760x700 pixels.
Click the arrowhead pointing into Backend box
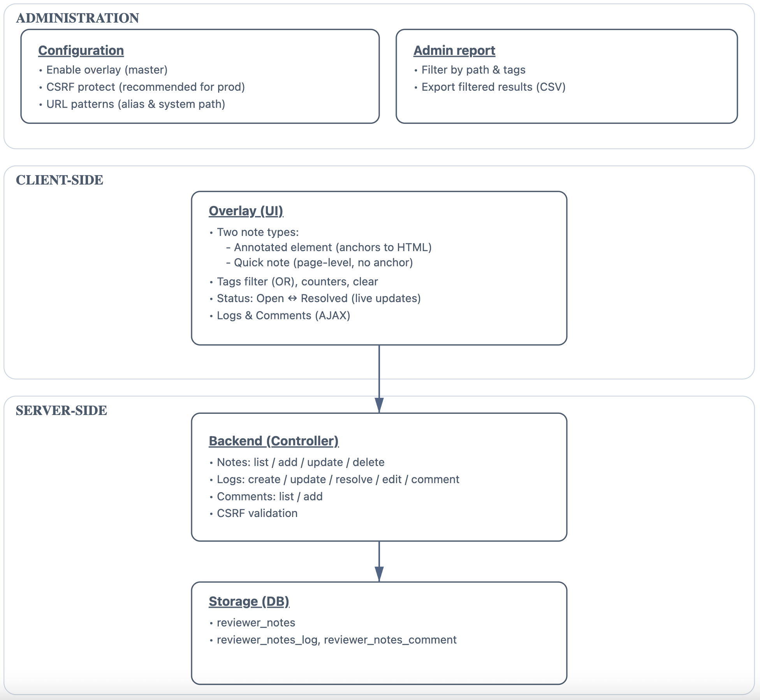click(x=379, y=406)
